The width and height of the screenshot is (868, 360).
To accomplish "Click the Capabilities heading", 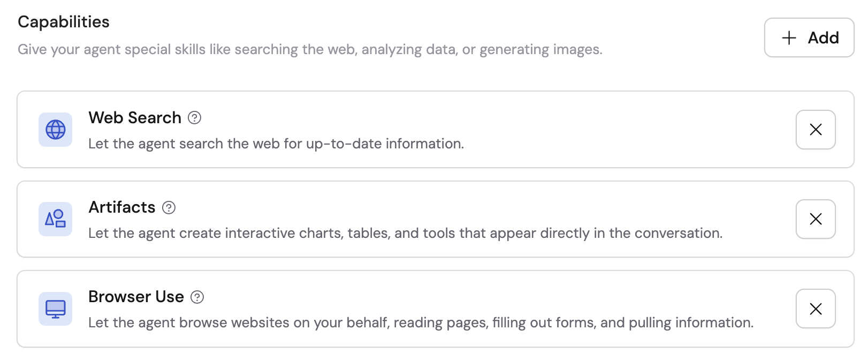I will pos(63,21).
